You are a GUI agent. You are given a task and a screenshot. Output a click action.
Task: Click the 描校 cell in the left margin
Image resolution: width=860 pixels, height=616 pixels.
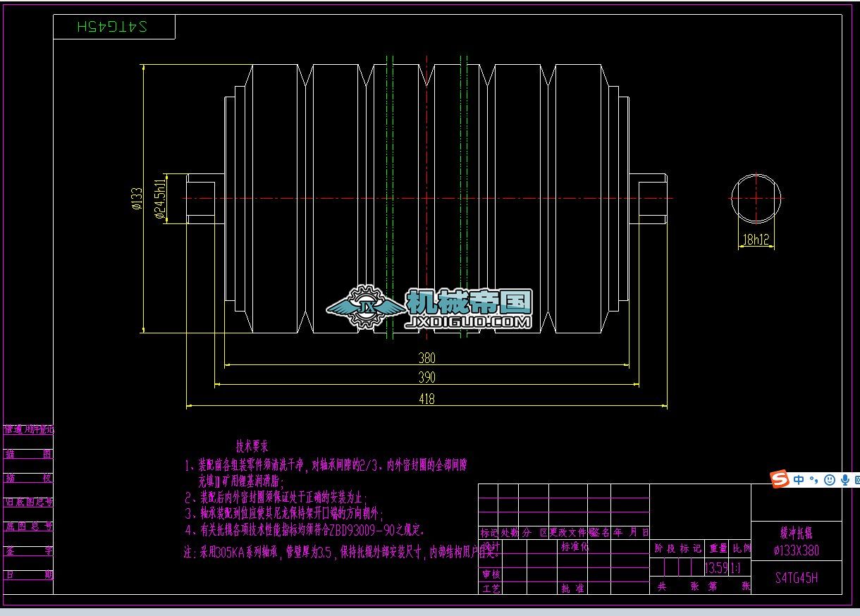(x=28, y=477)
